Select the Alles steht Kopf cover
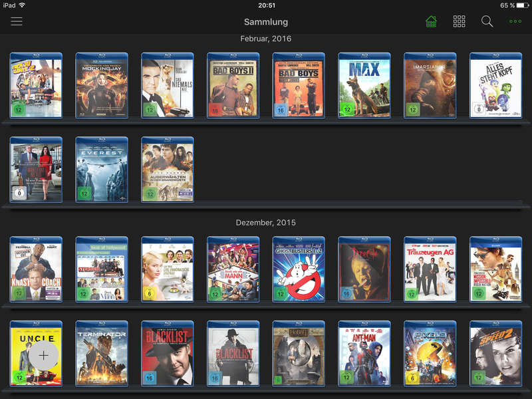Viewport: 532px width, 399px height. coord(495,86)
